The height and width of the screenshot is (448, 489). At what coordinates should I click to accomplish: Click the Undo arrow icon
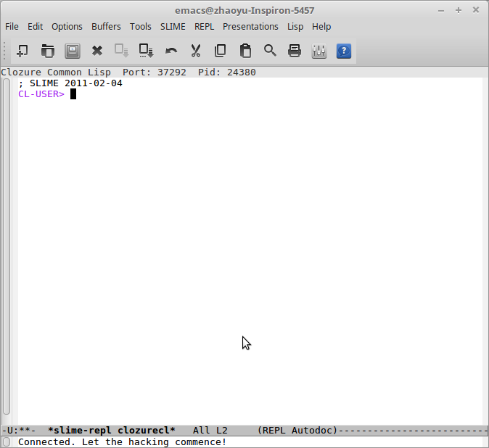pyautogui.click(x=171, y=51)
